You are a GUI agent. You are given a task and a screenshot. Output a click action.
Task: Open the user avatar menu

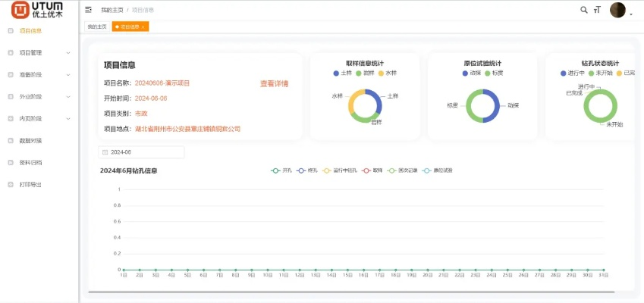618,11
